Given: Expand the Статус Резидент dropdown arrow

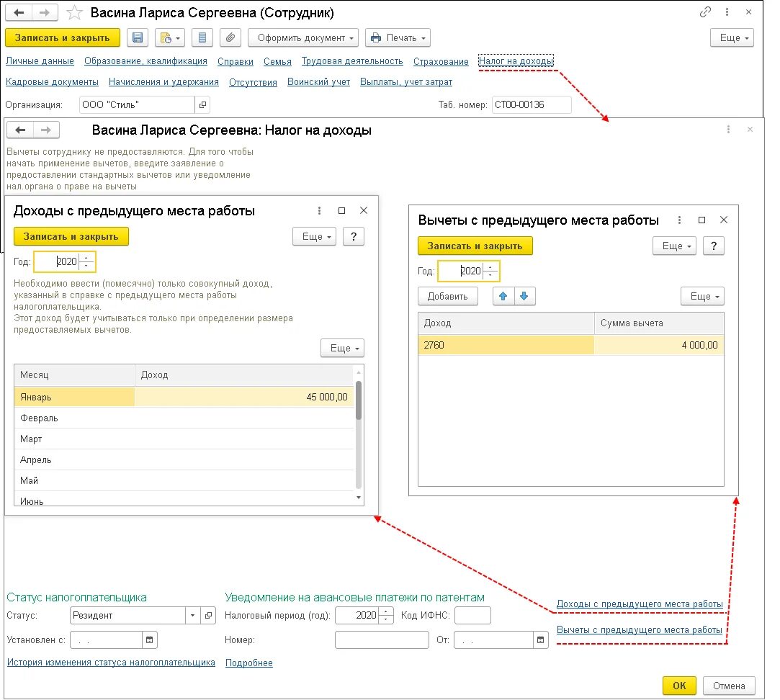Looking at the screenshot, I should pos(193,616).
